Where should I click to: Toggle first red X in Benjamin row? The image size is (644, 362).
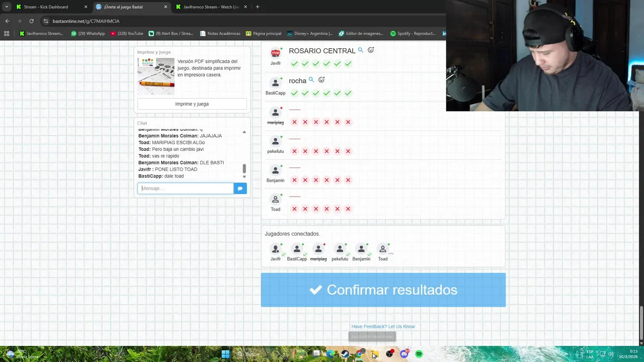point(294,180)
